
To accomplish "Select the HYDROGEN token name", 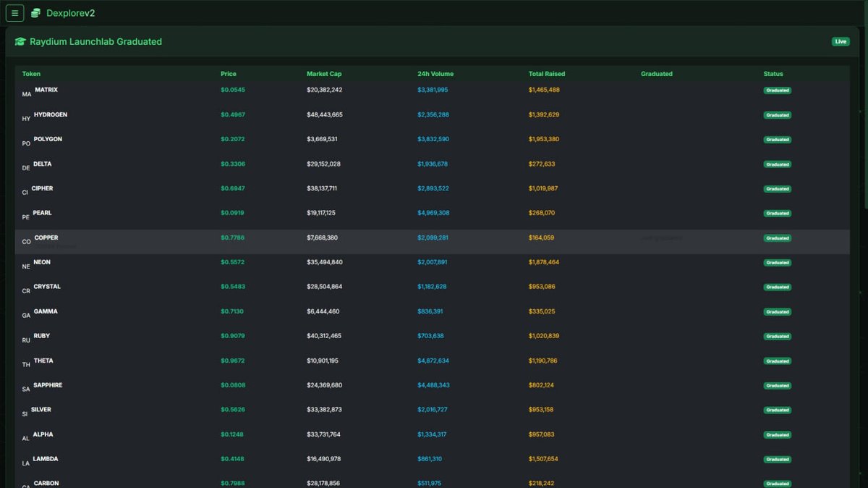I will 51,114.
